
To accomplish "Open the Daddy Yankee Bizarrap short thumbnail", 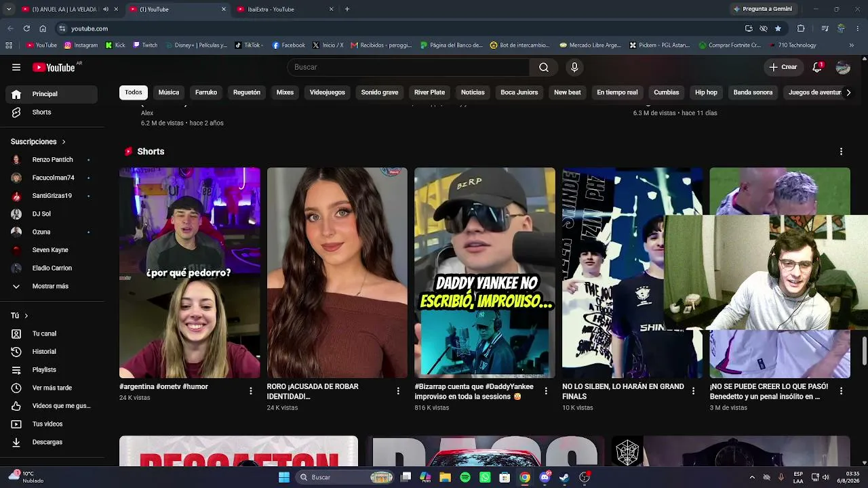I will click(x=485, y=272).
